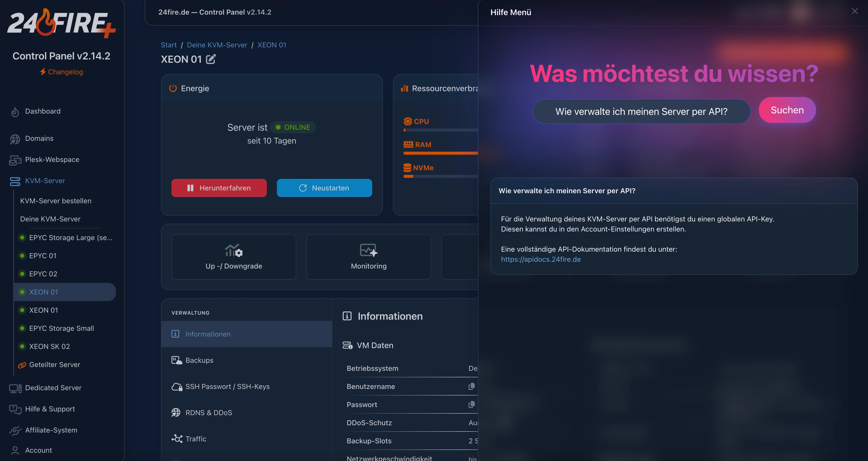The width and height of the screenshot is (868, 461).
Task: Click the Backups cloud icon
Action: point(177,360)
